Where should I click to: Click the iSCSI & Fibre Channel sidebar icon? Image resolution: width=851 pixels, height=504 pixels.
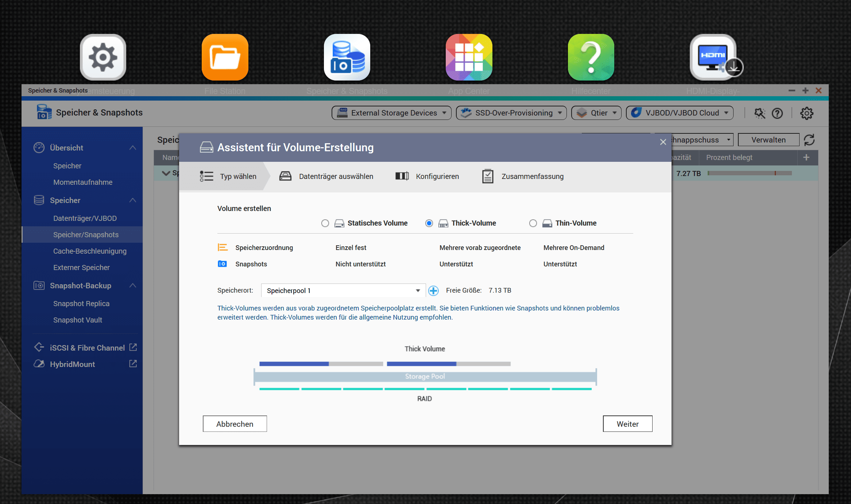[x=39, y=347]
